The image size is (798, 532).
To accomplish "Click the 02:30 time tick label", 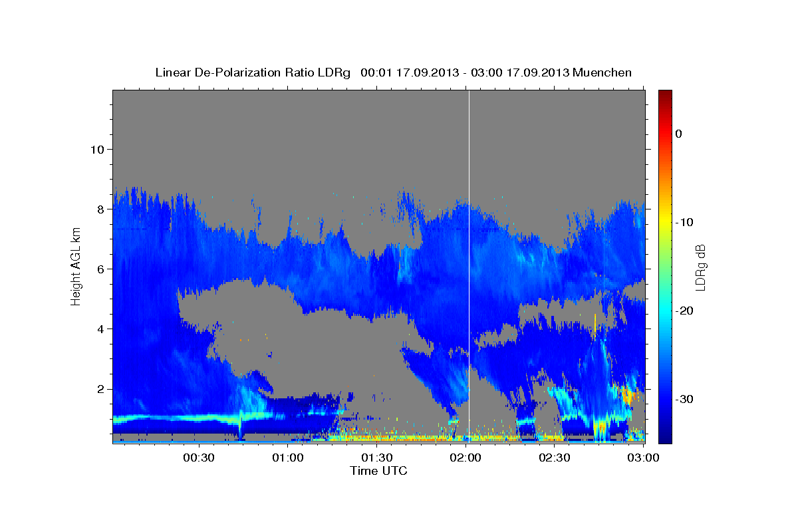I will [x=554, y=458].
